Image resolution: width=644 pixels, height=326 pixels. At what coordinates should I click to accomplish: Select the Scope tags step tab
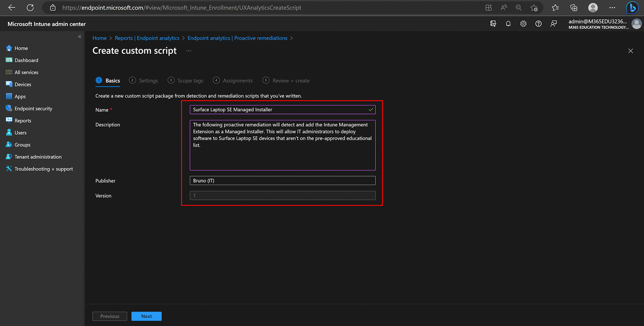[x=185, y=80]
